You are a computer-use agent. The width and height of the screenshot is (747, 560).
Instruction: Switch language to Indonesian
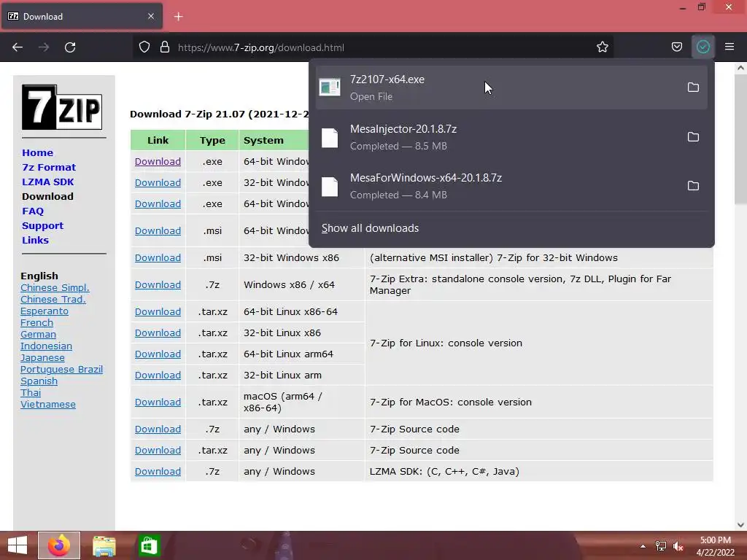[46, 346]
